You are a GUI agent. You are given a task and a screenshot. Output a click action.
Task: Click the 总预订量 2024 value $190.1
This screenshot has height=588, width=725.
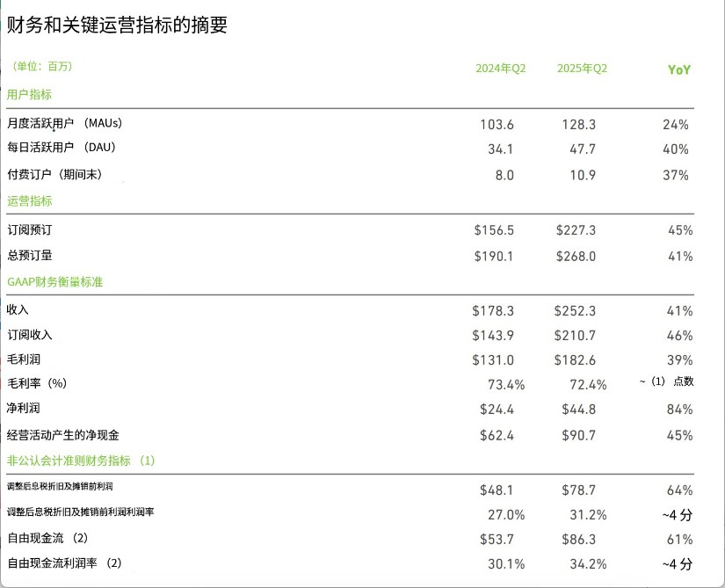(x=493, y=257)
